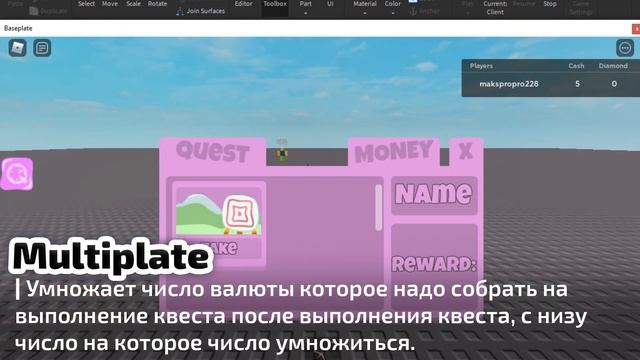Click the Name field in quest panel
640x360 pixels.
click(x=434, y=196)
